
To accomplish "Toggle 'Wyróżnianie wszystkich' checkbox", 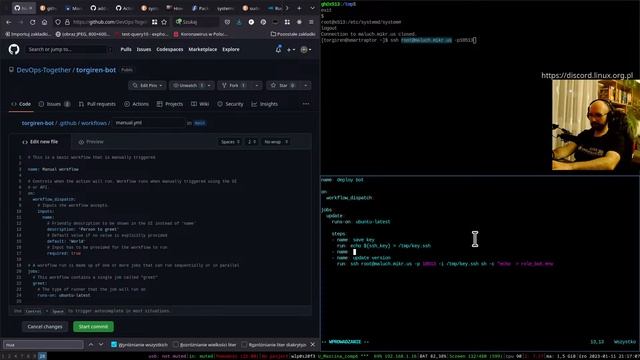I will [114, 344].
